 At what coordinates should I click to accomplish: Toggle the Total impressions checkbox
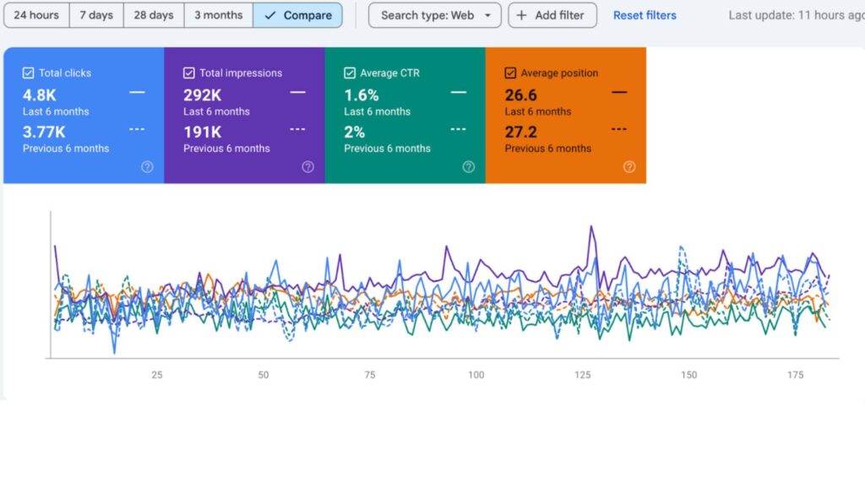(x=188, y=73)
